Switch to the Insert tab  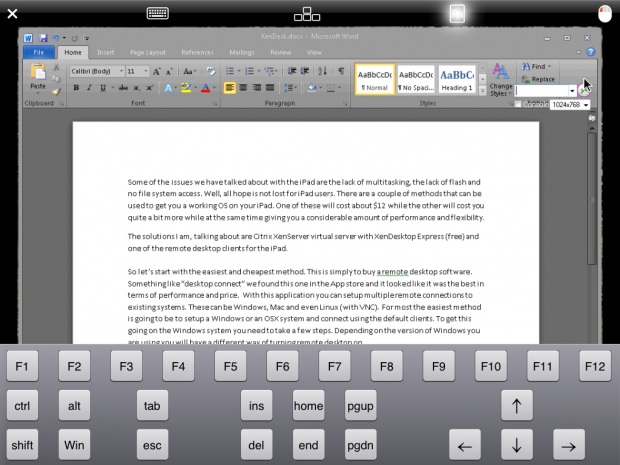point(106,52)
